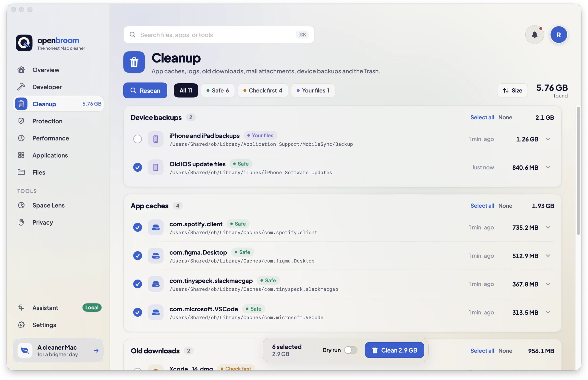Click the Applications grid icon

click(21, 155)
